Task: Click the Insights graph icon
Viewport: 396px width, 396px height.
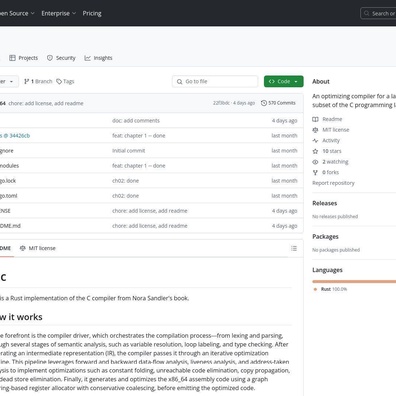Action: [x=87, y=58]
